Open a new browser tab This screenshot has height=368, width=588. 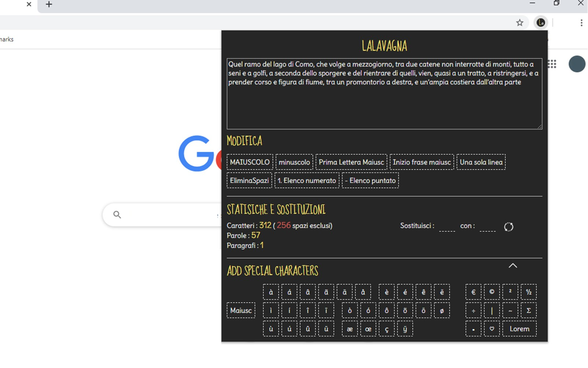(49, 5)
